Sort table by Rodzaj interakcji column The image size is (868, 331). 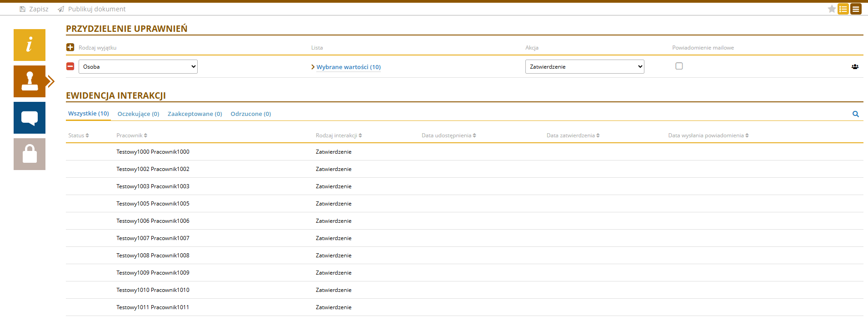339,135
